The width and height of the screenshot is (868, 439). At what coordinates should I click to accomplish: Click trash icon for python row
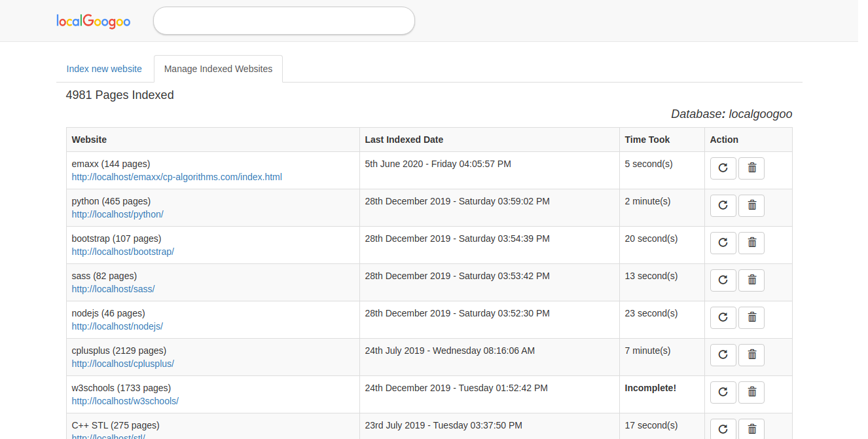click(751, 206)
